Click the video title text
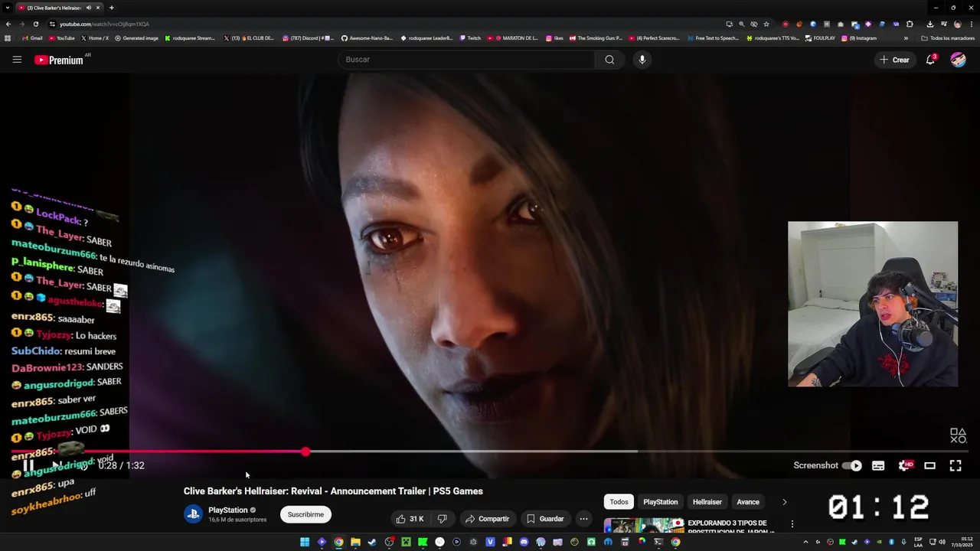 tap(333, 491)
